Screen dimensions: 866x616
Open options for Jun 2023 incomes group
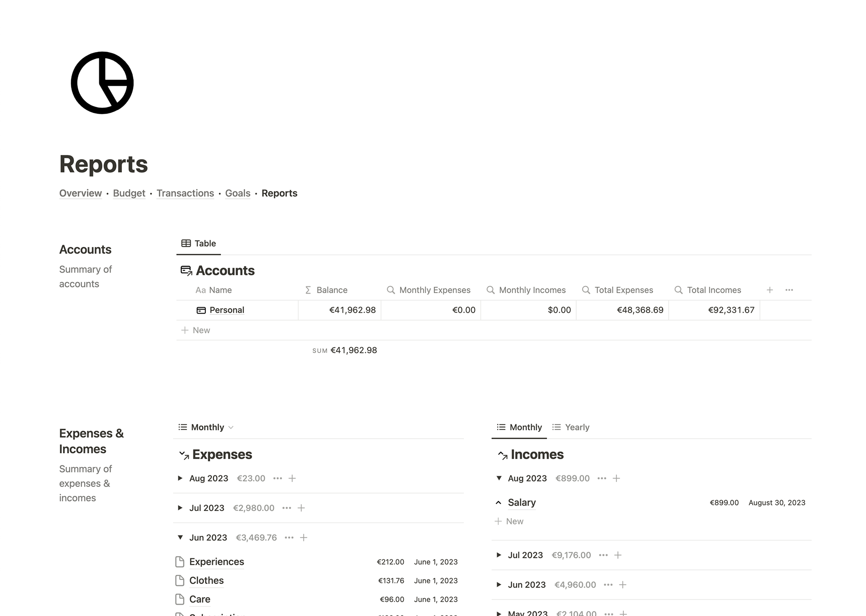click(608, 585)
